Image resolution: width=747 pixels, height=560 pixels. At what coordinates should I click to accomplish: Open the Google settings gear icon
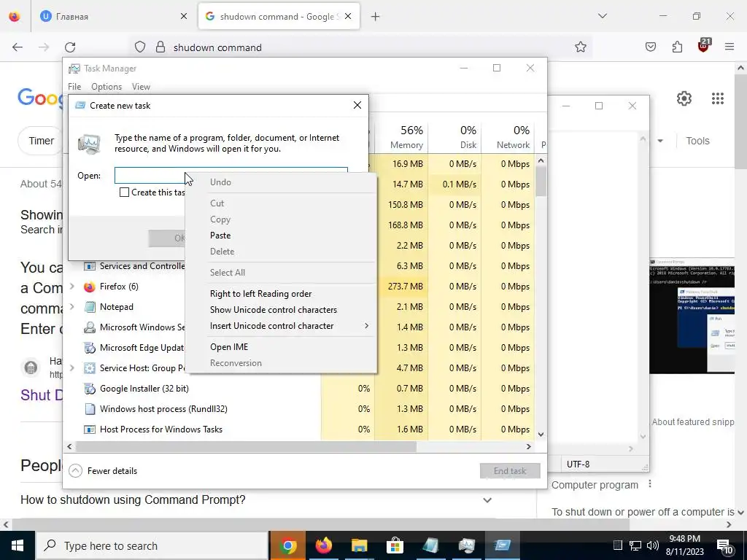tap(684, 98)
